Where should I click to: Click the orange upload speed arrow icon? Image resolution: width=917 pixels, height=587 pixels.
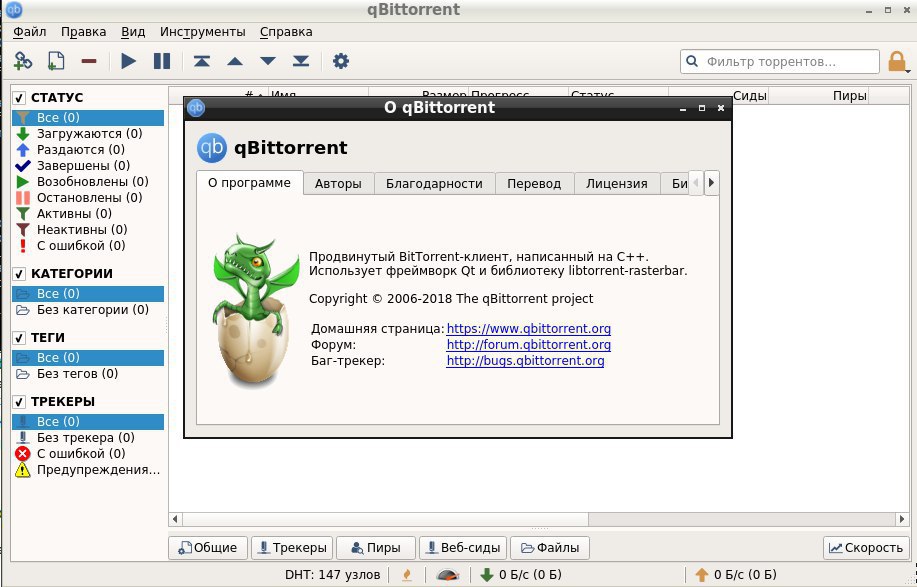point(702,575)
